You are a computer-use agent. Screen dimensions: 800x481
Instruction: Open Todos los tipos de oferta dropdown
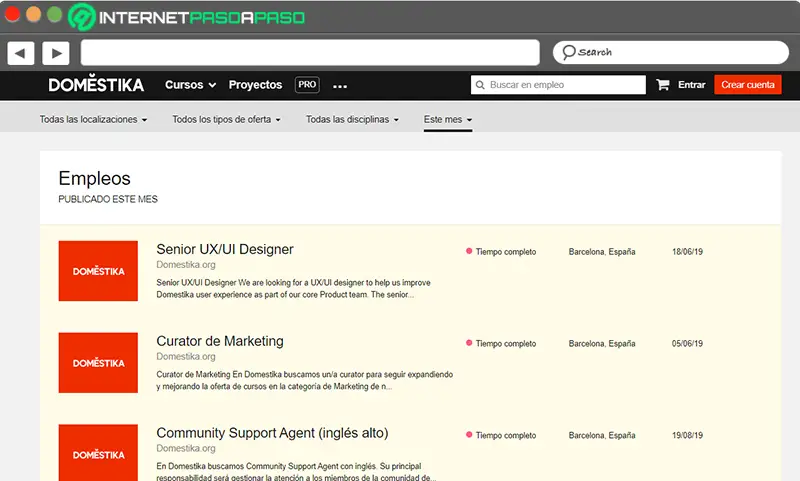coord(226,120)
